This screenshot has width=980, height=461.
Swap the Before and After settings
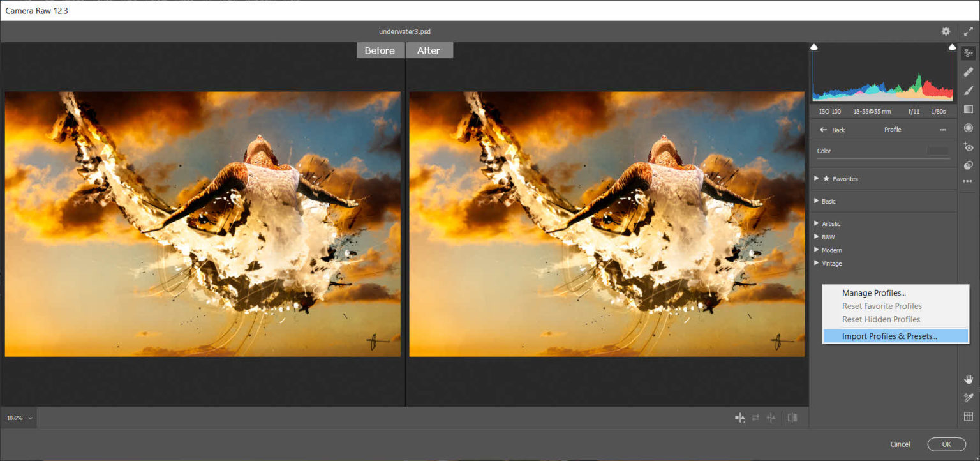(x=755, y=418)
